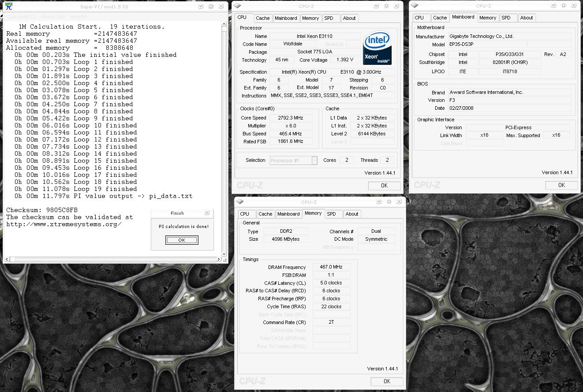
Task: Switch to the About tab in CPU-Z Memory window
Action: pyautogui.click(x=352, y=214)
